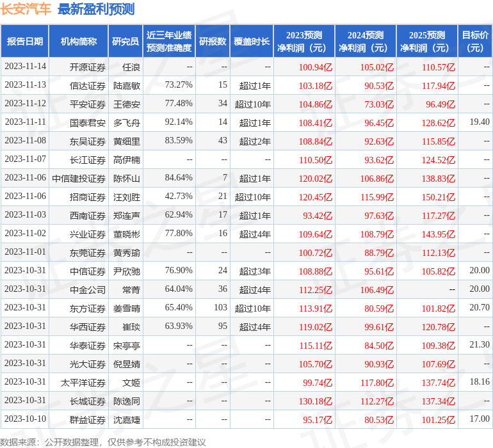Viewport: 493px width, 448px height.
Task: Click researcher 董晓彬
Action: coord(127,234)
